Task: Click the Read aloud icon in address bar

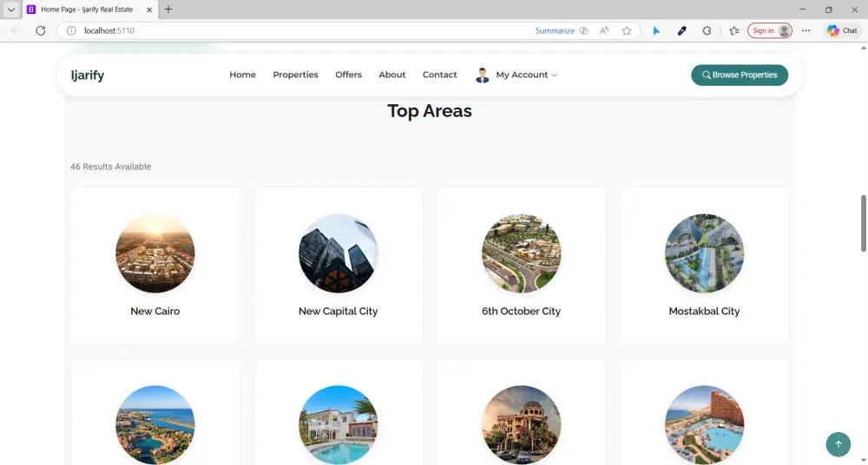Action: click(604, 31)
